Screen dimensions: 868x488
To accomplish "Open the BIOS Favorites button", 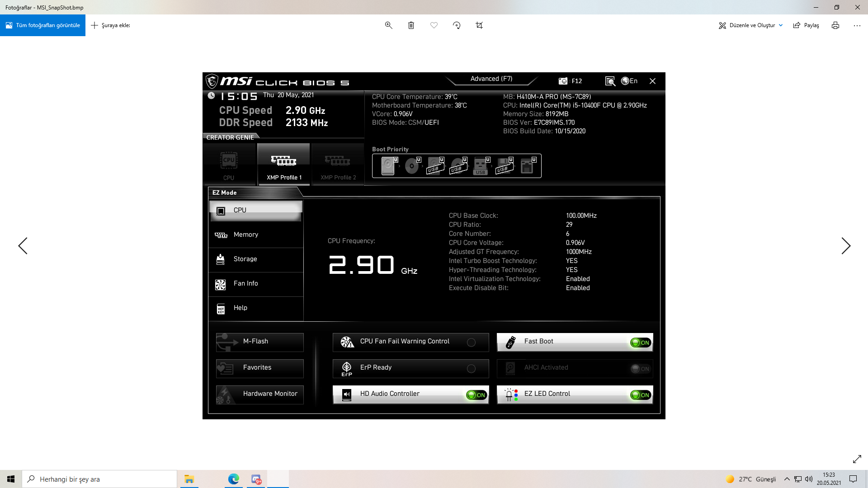I will pyautogui.click(x=260, y=368).
